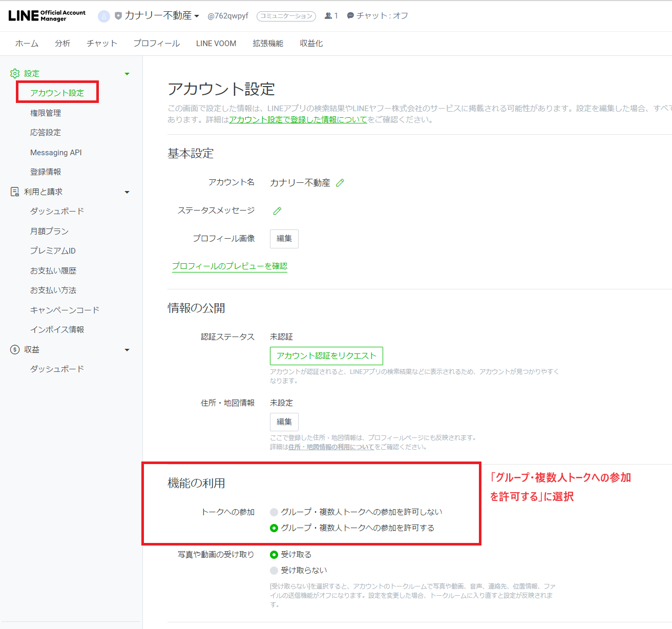Click 編集 button for 住所・地図情報
The width and height of the screenshot is (672, 629).
pyautogui.click(x=284, y=422)
